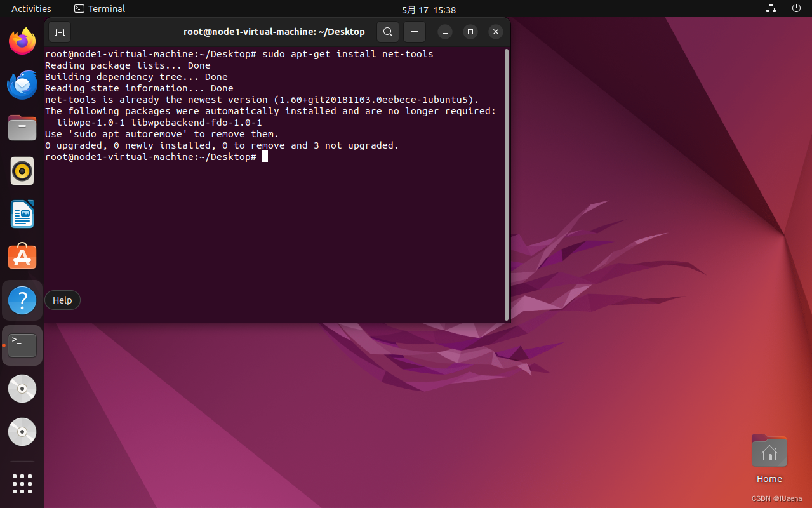812x508 pixels.
Task: Launch Thunderbird mail from the dock
Action: (x=22, y=84)
